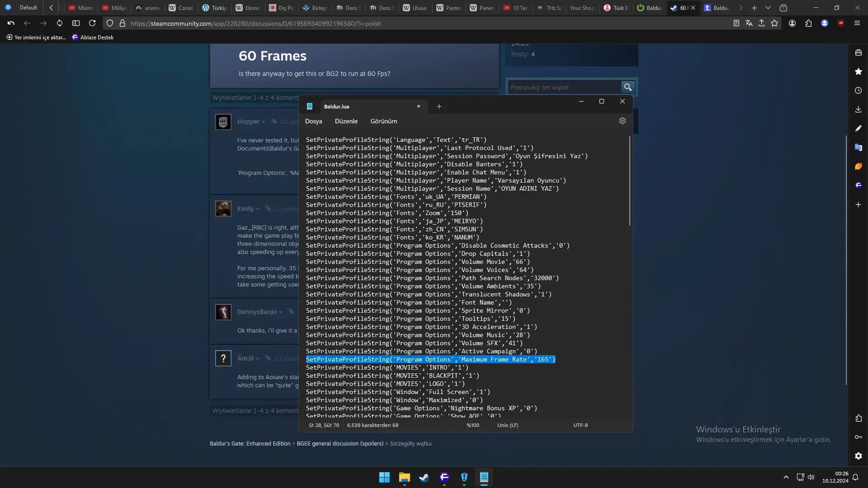
Task: Click the Steam page vertical scrollbar
Action: pyautogui.click(x=846, y=260)
